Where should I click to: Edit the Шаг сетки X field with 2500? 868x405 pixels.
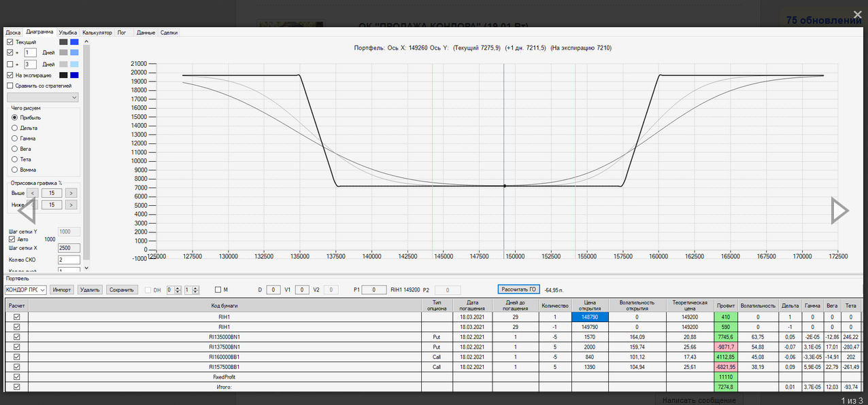69,248
